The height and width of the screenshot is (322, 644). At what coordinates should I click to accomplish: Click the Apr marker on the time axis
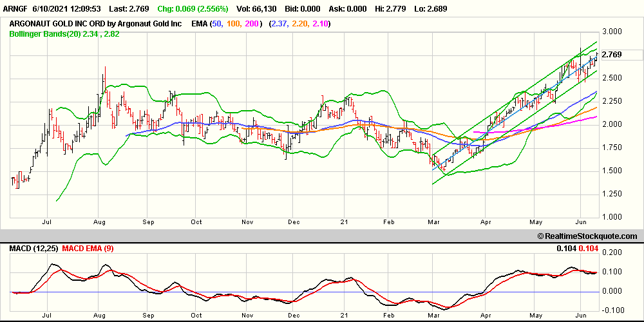pyautogui.click(x=487, y=222)
